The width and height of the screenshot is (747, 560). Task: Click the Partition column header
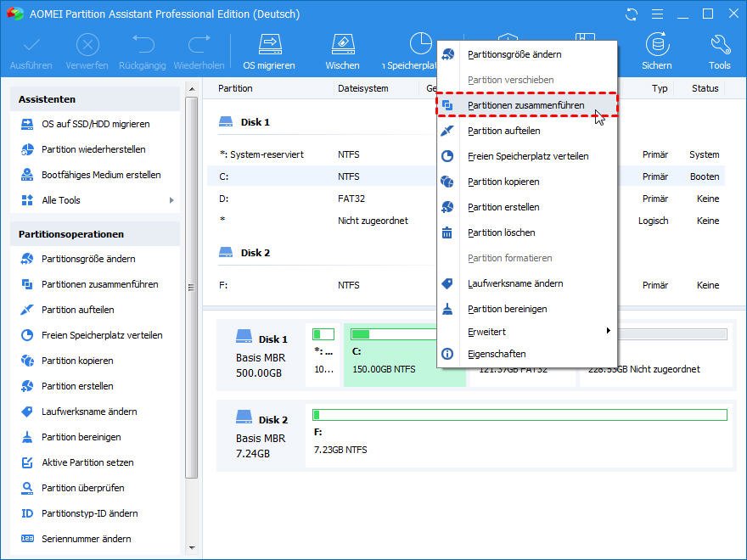click(235, 88)
